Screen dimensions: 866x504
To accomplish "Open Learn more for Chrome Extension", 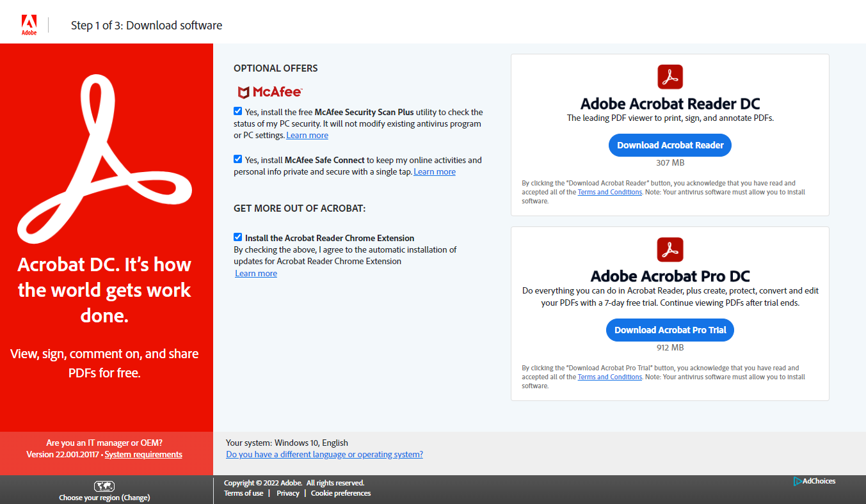I will (256, 274).
